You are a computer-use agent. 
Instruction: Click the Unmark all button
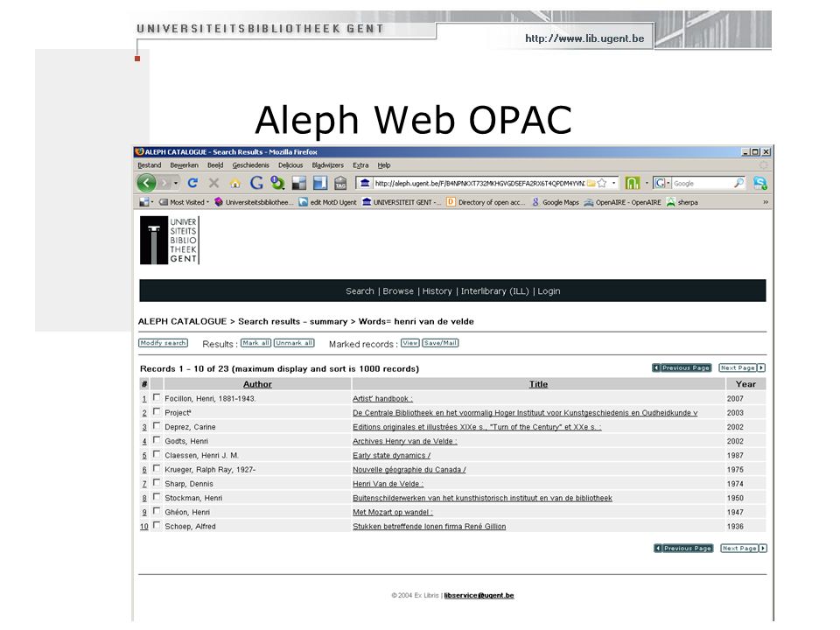pos(294,343)
